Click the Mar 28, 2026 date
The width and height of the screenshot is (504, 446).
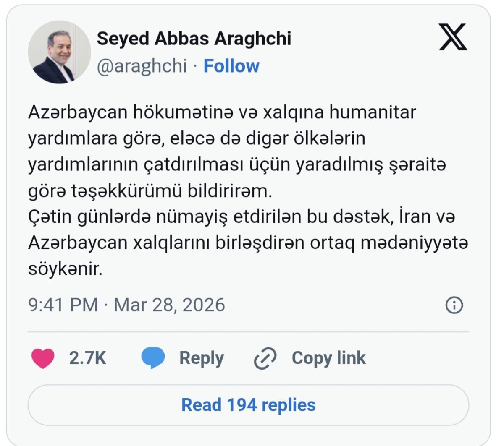pyautogui.click(x=169, y=305)
